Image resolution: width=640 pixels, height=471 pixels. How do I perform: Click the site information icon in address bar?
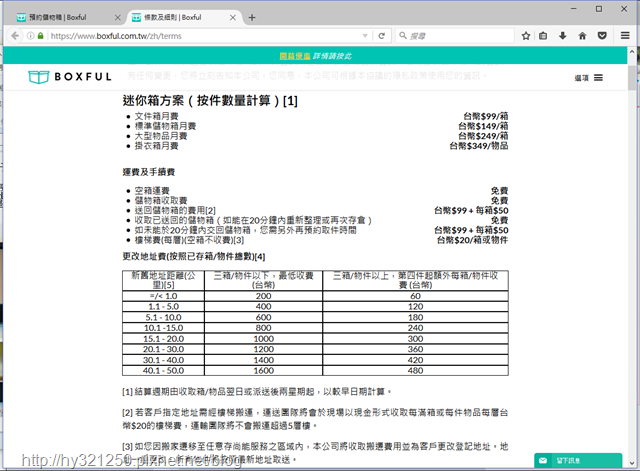point(31,36)
